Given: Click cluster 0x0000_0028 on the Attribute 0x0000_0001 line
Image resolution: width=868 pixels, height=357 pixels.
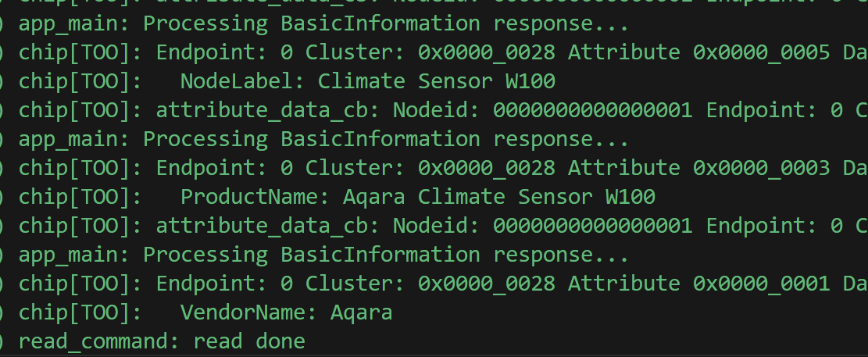Looking at the screenshot, I should 486,284.
